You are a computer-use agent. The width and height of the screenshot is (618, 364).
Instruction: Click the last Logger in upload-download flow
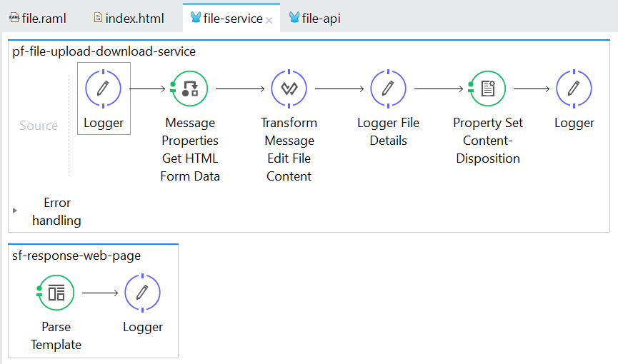pyautogui.click(x=574, y=89)
